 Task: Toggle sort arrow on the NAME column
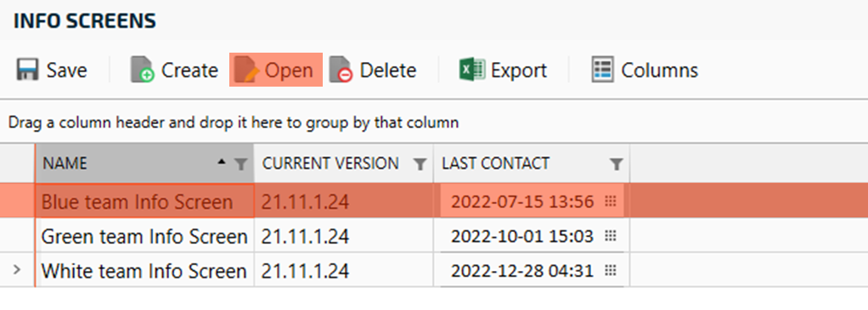tap(222, 161)
